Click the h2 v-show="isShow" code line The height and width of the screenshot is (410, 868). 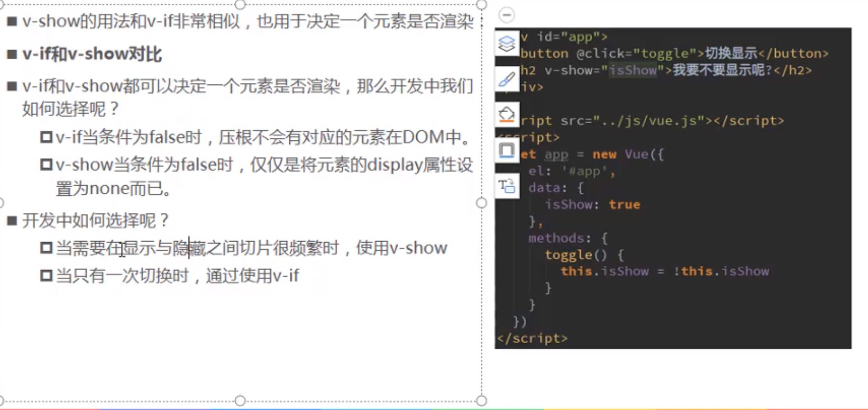click(666, 70)
